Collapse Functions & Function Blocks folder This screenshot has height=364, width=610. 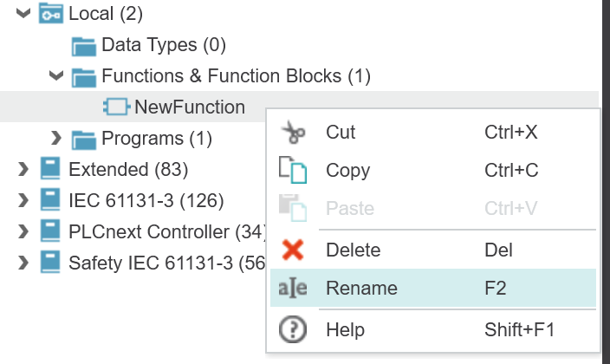point(56,75)
